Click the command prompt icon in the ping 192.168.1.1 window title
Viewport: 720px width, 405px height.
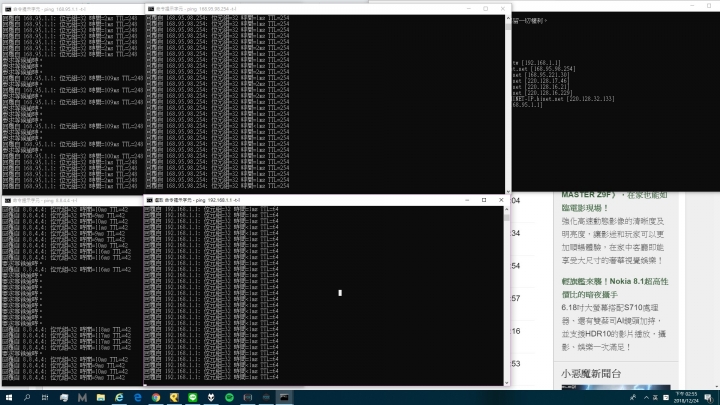point(150,200)
